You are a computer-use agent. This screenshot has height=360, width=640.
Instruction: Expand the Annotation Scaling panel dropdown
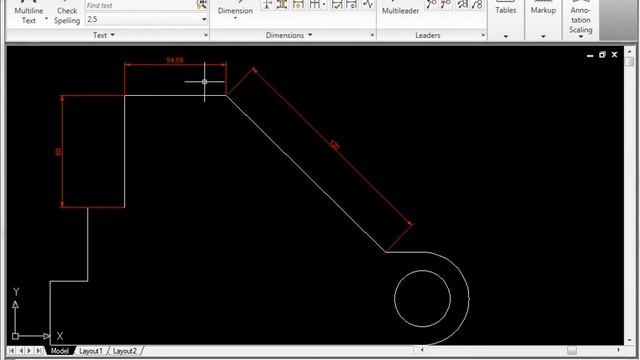[x=581, y=37]
